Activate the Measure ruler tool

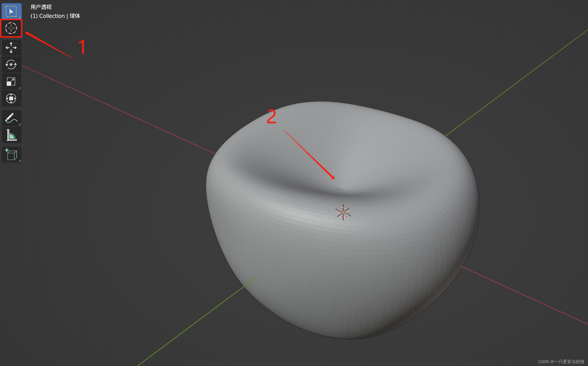pos(11,135)
